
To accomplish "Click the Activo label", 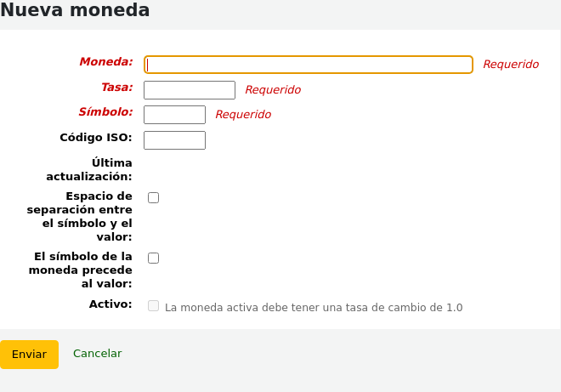I will [110, 304].
